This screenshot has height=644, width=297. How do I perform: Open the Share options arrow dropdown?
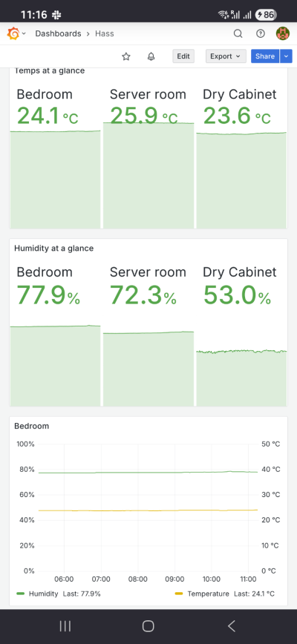(286, 56)
